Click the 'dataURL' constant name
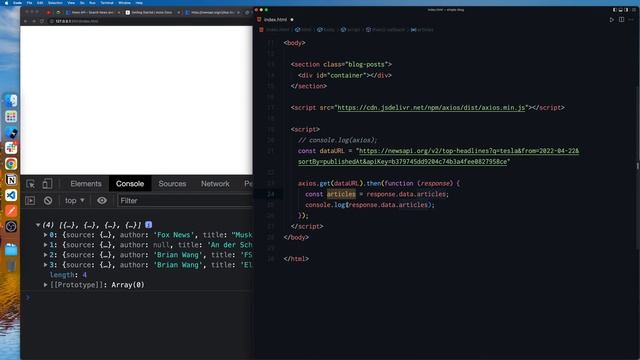This screenshot has height=360, width=640. pyautogui.click(x=332, y=151)
